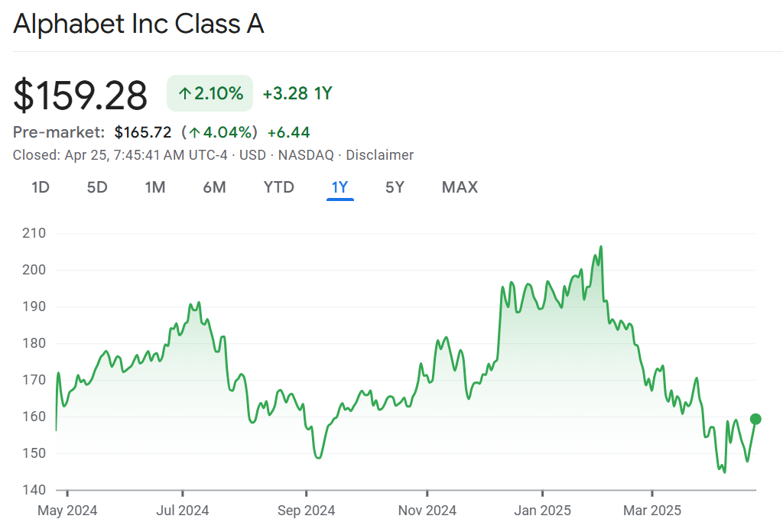Screen dimensions: 783x532
Task: Open the Disclaimer link
Action: (x=379, y=155)
